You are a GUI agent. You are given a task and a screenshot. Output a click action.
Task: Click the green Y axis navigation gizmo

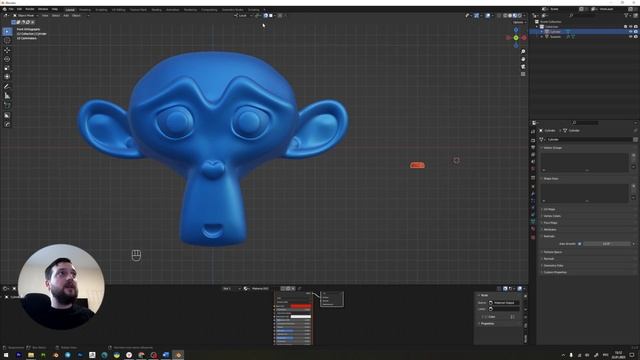pyautogui.click(x=516, y=38)
